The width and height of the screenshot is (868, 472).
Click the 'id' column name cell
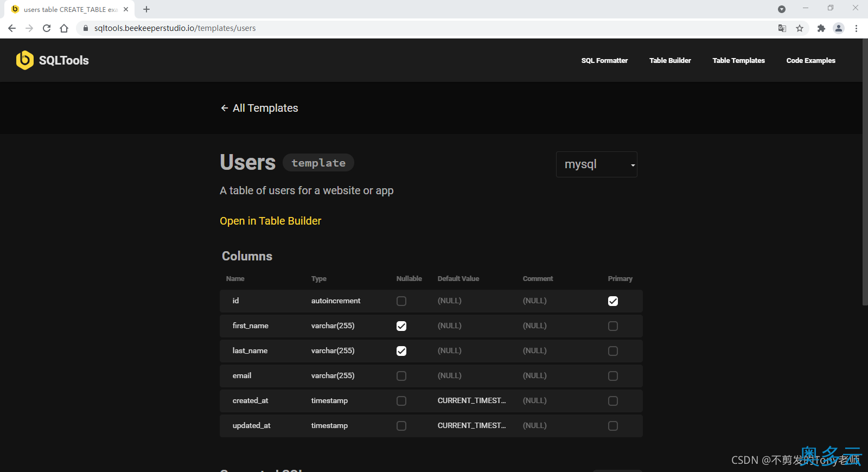[x=235, y=301]
